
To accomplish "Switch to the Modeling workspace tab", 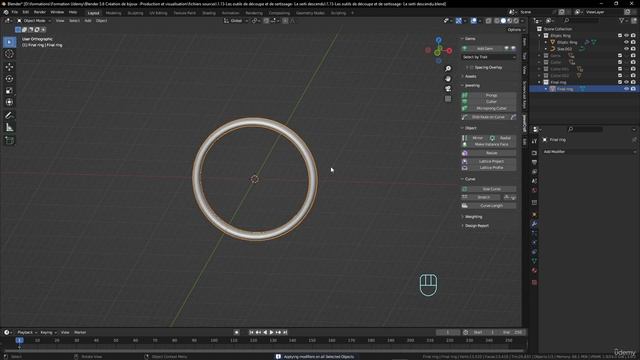I will [113, 13].
